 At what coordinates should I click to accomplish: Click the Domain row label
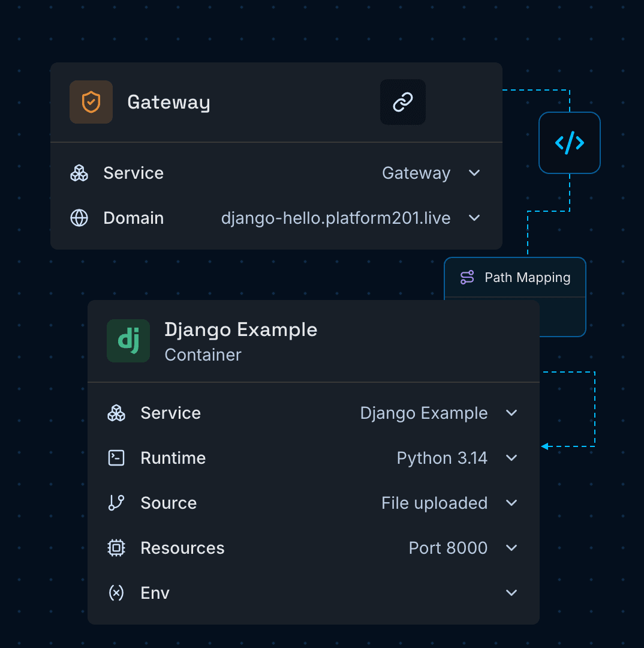click(134, 218)
